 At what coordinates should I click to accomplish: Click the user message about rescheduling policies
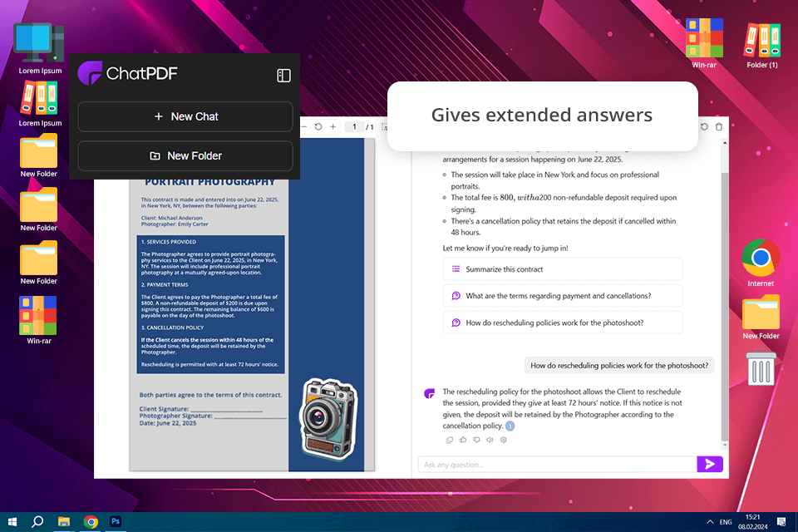point(619,366)
